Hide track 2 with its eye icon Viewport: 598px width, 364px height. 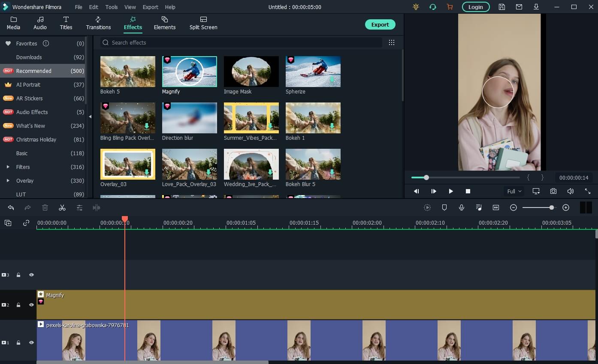31,305
